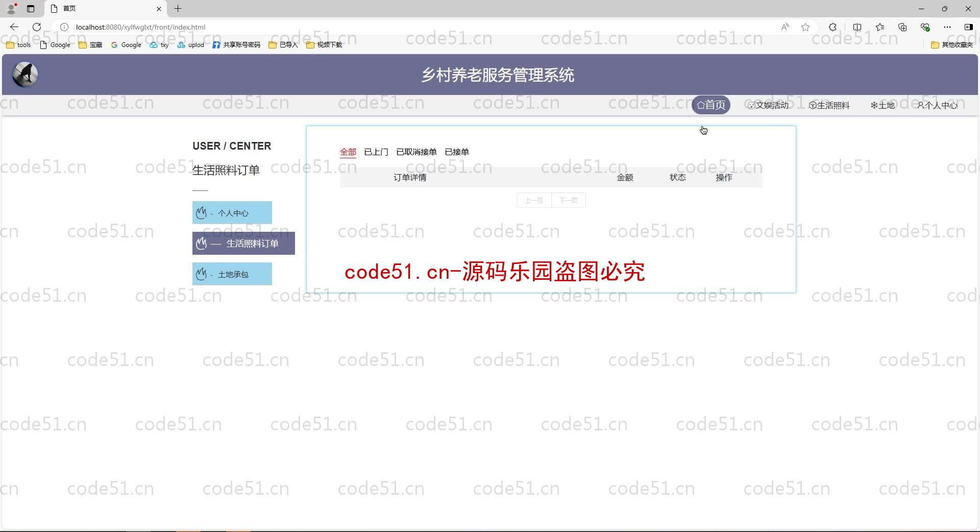This screenshot has width=980, height=532.
Task: Select 土地承包 in the sidebar
Action: (x=232, y=274)
